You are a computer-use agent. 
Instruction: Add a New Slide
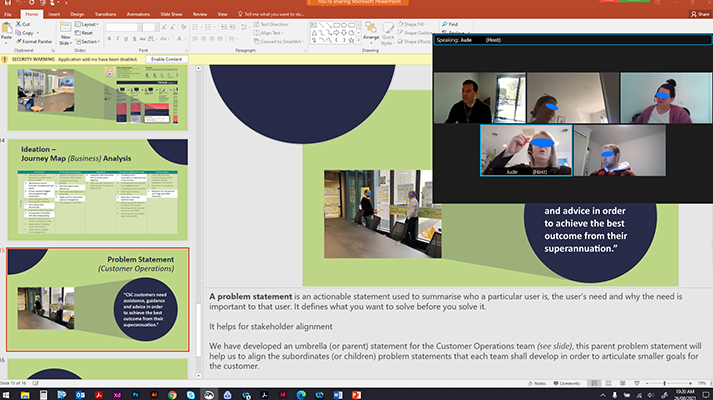pos(65,33)
